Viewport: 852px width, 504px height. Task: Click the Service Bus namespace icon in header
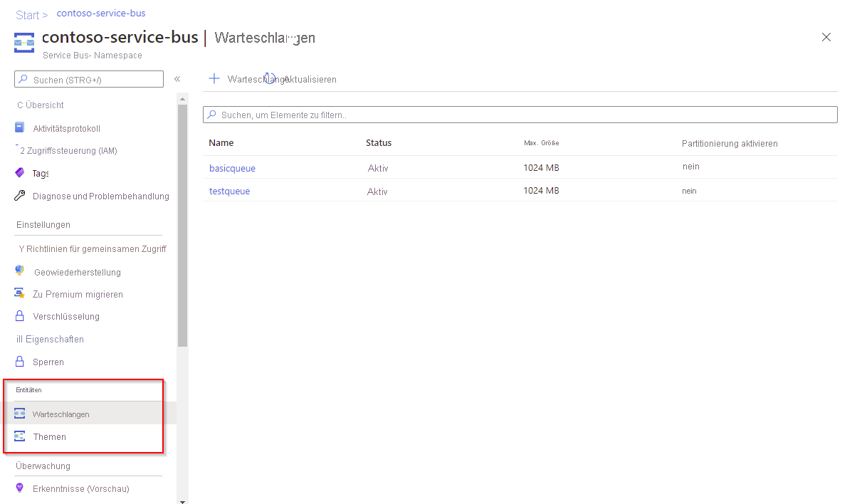point(24,43)
